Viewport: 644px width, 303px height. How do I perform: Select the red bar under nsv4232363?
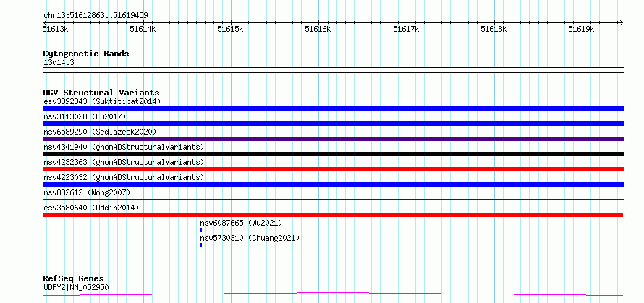tap(333, 169)
